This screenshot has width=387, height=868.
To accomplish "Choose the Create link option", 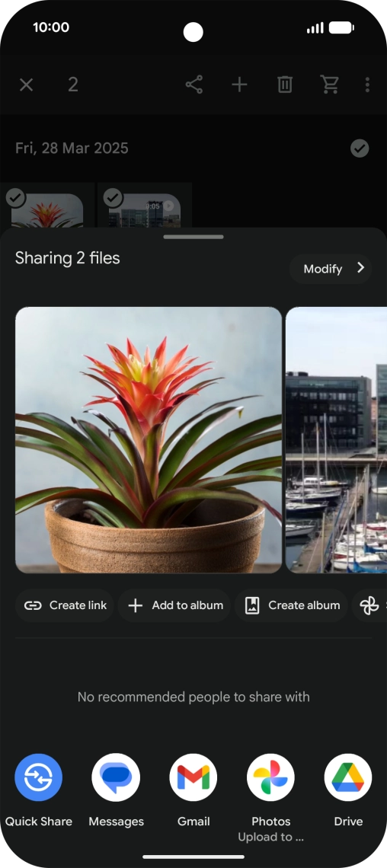I will [65, 605].
